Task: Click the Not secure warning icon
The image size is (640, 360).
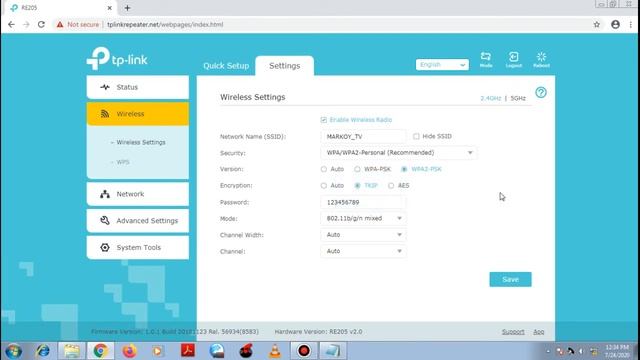Action: click(x=60, y=24)
